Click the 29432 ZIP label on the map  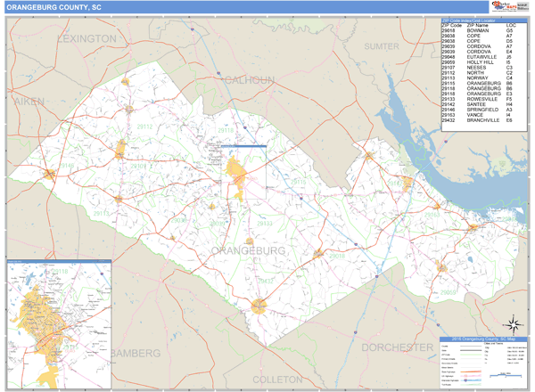tap(266, 282)
